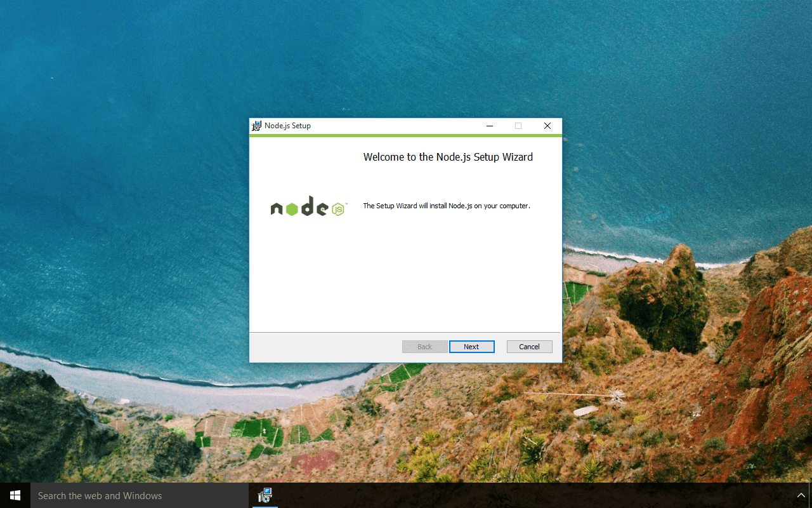Screen dimensions: 812x508
Task: Cancel the Node.js installation
Action: tap(529, 347)
